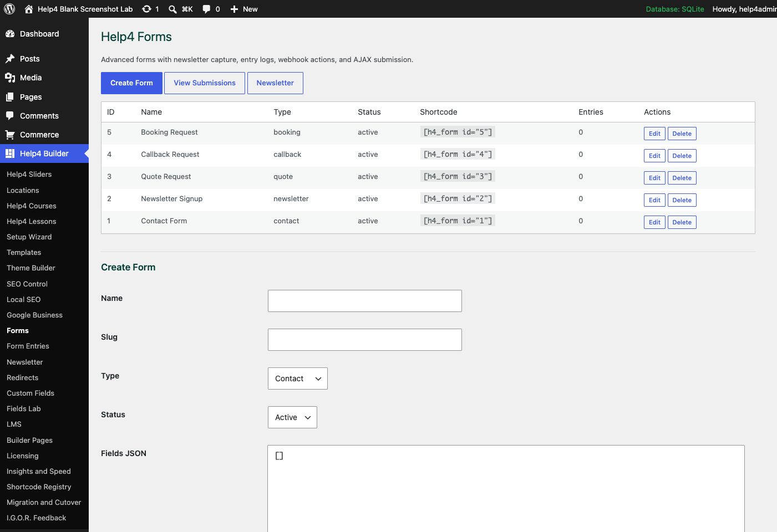Open Help4 Sliders submenu item

[x=29, y=174]
